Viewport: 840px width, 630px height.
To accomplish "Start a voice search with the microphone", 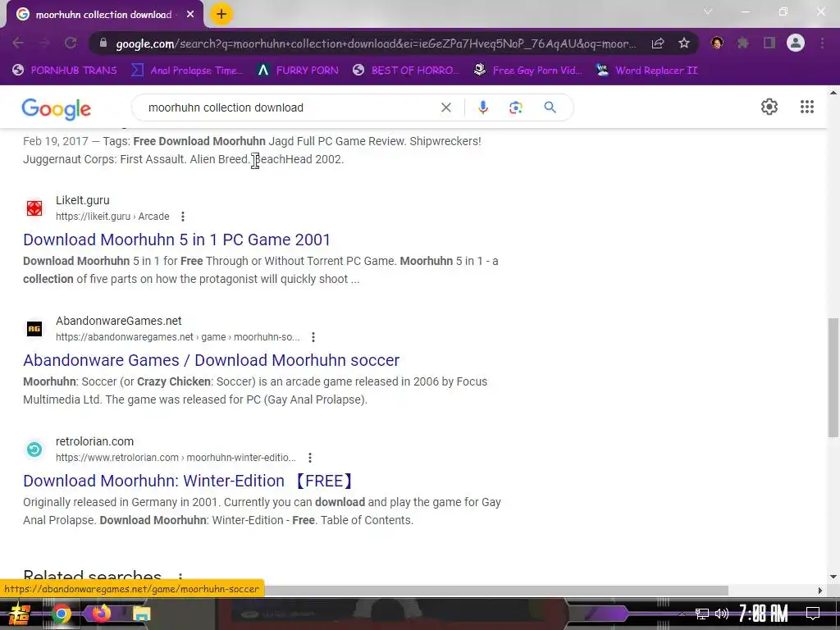I will (x=482, y=107).
